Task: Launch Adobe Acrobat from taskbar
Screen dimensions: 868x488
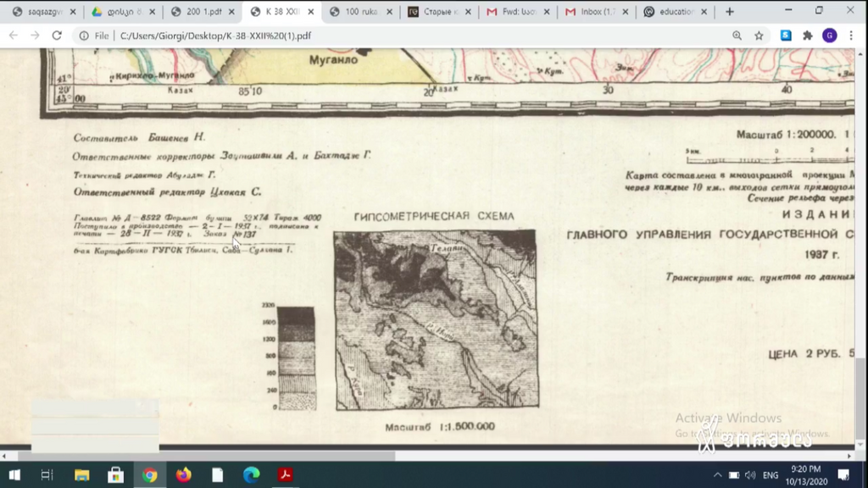Action: pyautogui.click(x=286, y=474)
